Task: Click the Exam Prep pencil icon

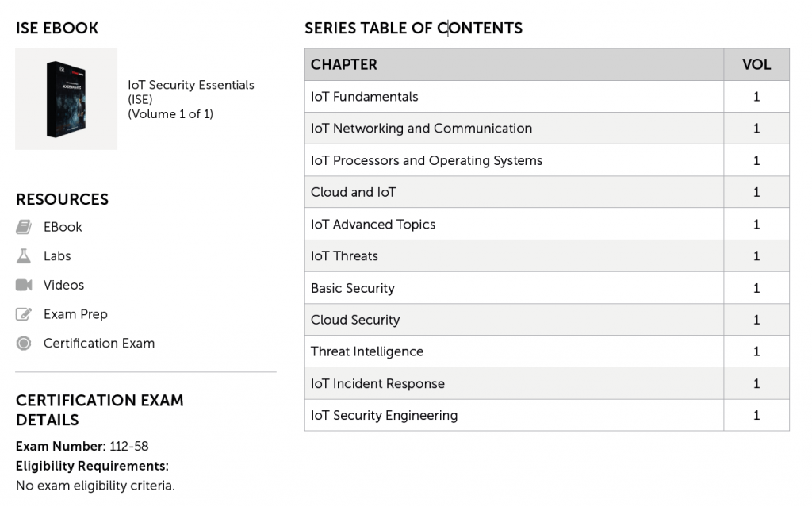Action: click(24, 314)
